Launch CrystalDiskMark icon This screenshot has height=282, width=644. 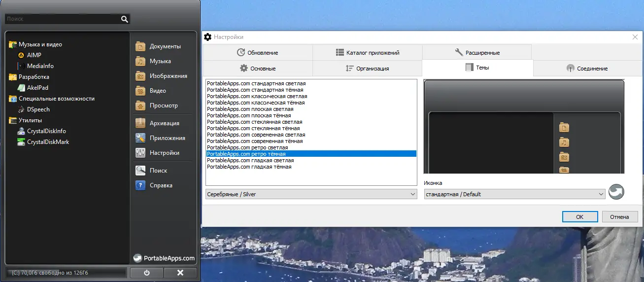coord(21,142)
